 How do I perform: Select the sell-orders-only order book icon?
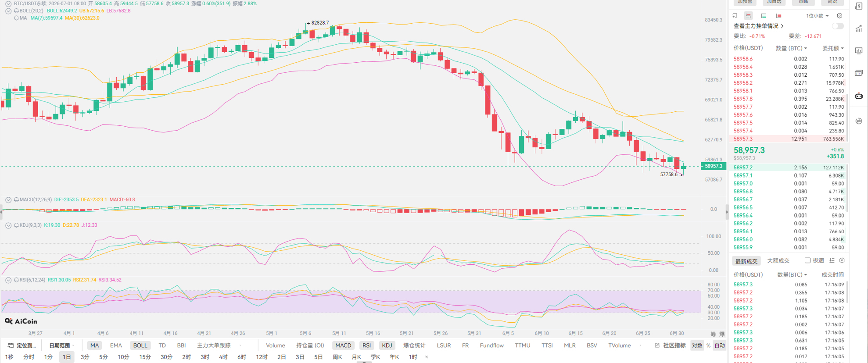778,16
